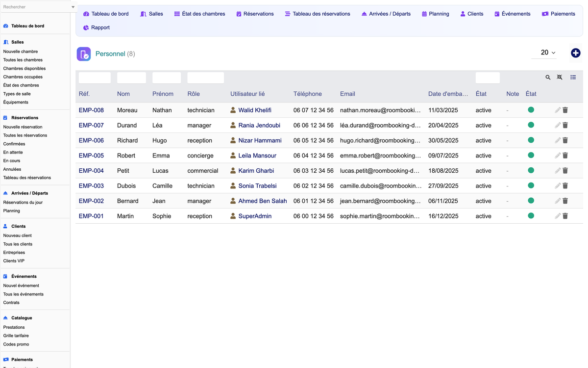This screenshot has height=368, width=588.
Task: Open Réservations du jour in sidebar
Action: 23,202
